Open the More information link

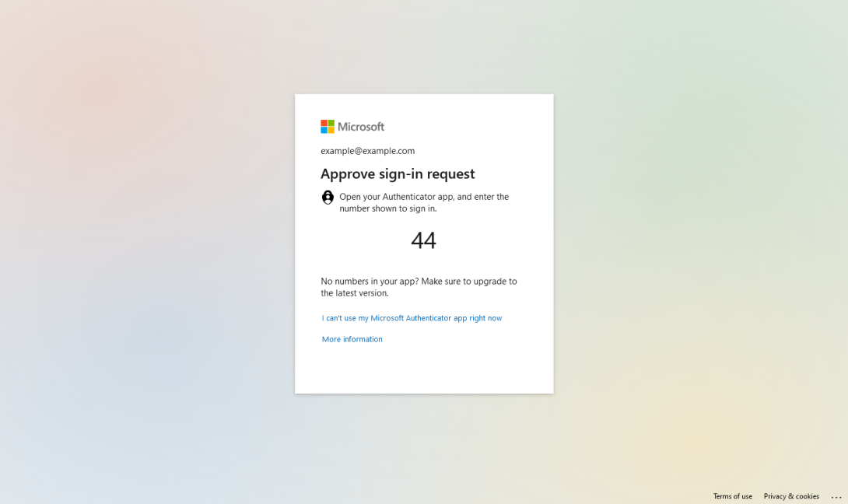(x=352, y=339)
